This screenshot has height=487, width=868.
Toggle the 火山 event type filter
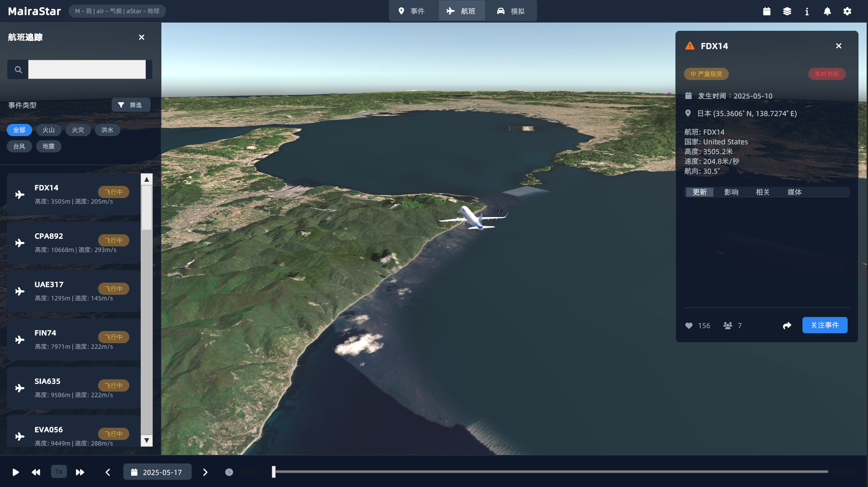[x=48, y=130]
